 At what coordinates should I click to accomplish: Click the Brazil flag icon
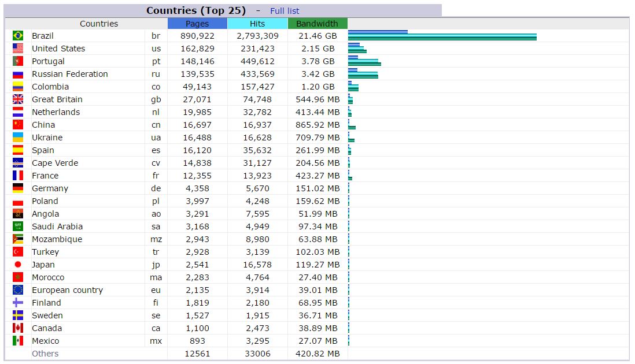[18, 36]
